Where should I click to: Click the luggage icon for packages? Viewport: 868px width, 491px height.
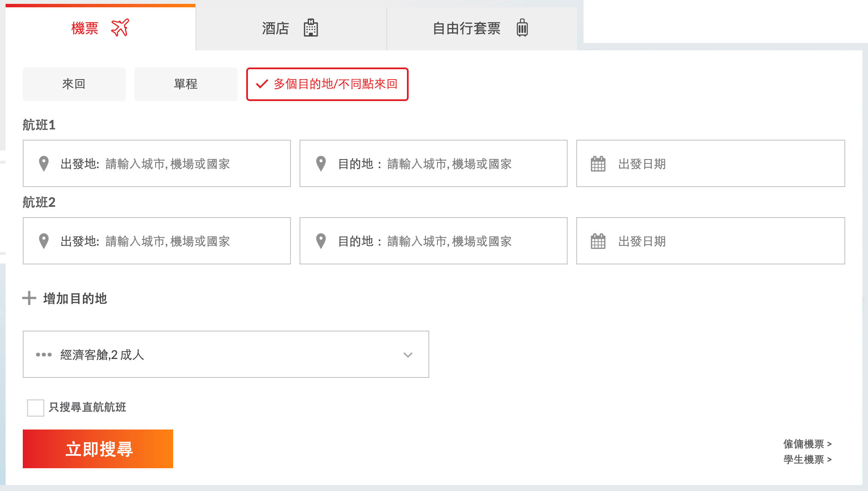click(x=522, y=28)
